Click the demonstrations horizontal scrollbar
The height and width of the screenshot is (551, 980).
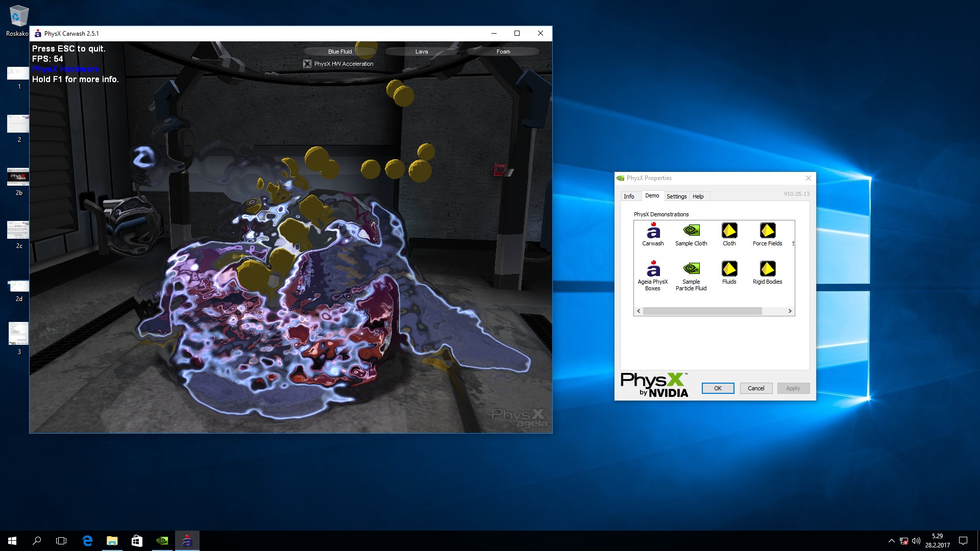point(702,311)
